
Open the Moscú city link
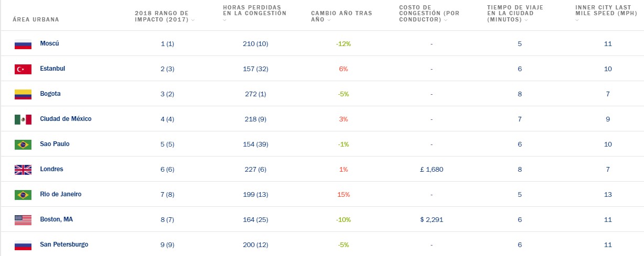click(49, 43)
